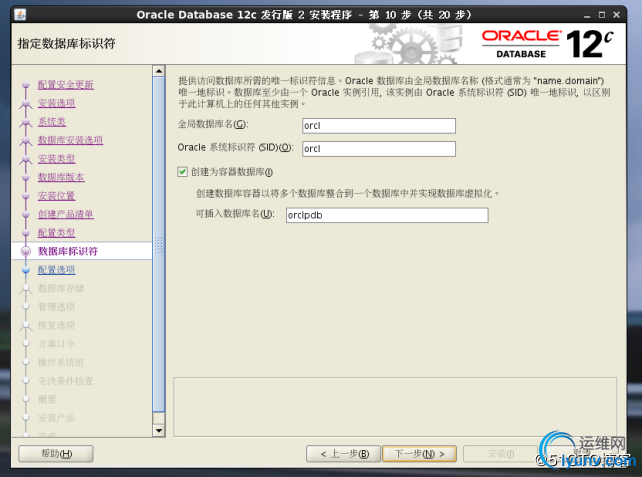Go to the 安装位置 step
This screenshot has height=477, width=642.
(57, 196)
